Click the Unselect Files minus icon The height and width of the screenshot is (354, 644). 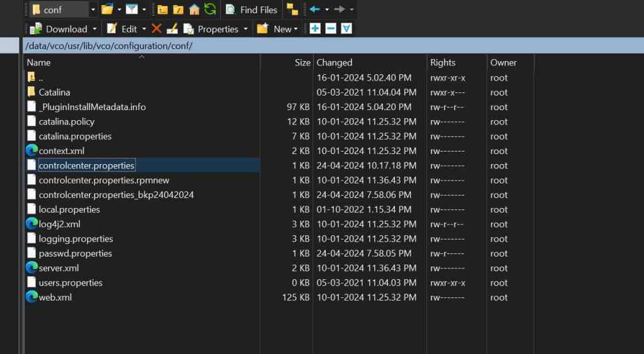click(331, 29)
